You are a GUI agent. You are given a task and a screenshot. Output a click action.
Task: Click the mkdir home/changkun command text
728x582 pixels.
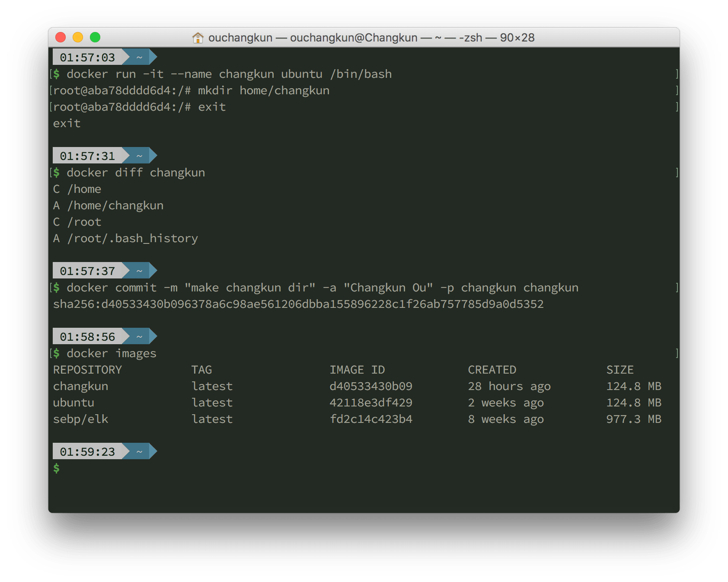pos(263,91)
